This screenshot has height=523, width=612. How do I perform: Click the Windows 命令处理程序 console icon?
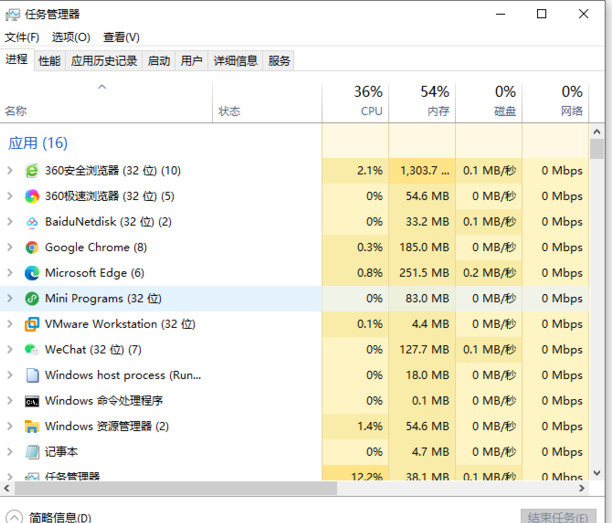pos(32,401)
